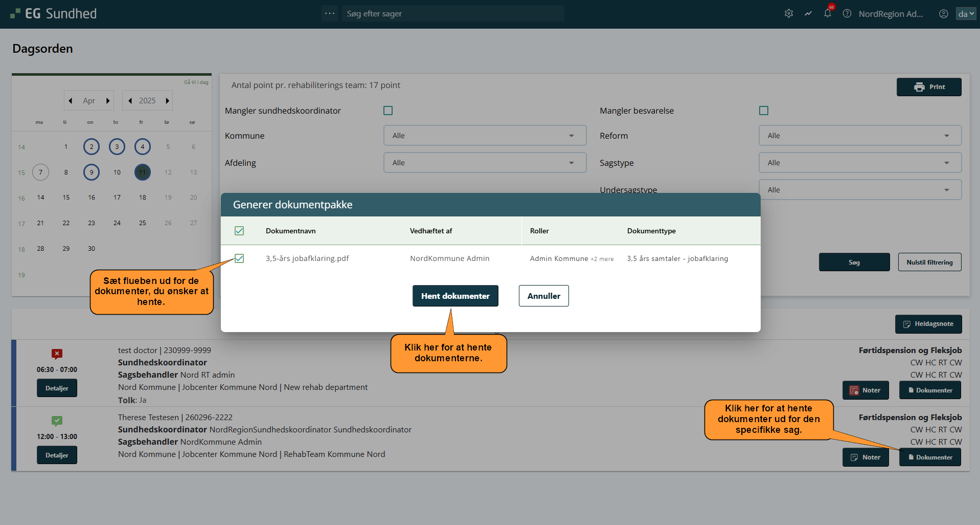
Task: Open the user profile icon
Action: tap(944, 14)
